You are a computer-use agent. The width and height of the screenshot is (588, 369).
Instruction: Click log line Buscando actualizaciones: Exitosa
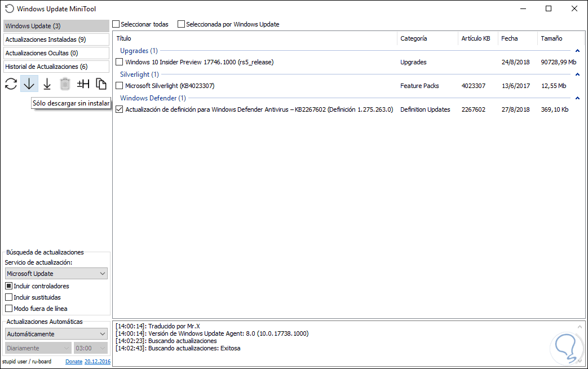[178, 348]
